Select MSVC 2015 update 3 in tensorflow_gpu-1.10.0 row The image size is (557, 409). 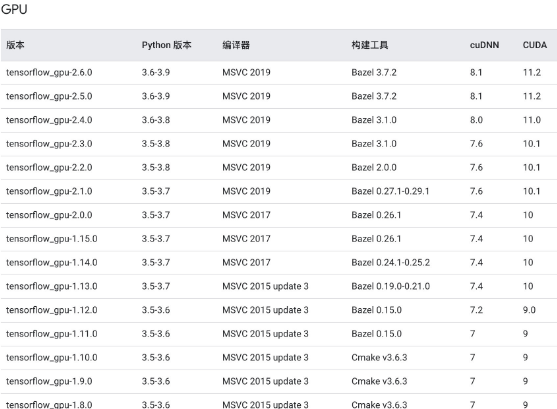(265, 357)
